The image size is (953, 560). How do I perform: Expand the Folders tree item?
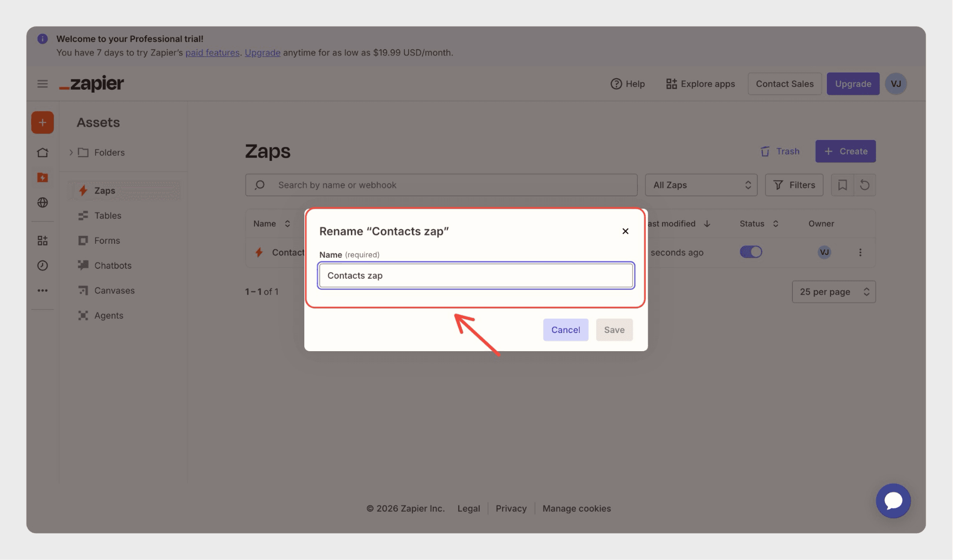point(71,153)
